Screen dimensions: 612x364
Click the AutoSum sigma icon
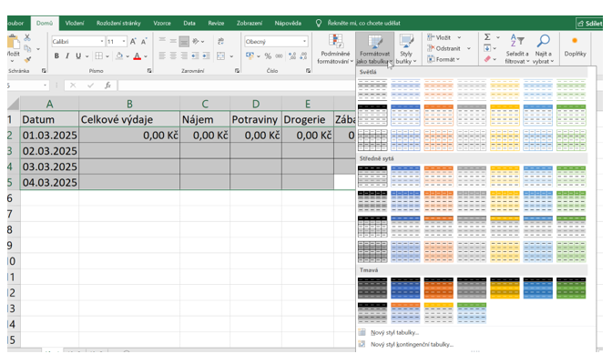[487, 37]
